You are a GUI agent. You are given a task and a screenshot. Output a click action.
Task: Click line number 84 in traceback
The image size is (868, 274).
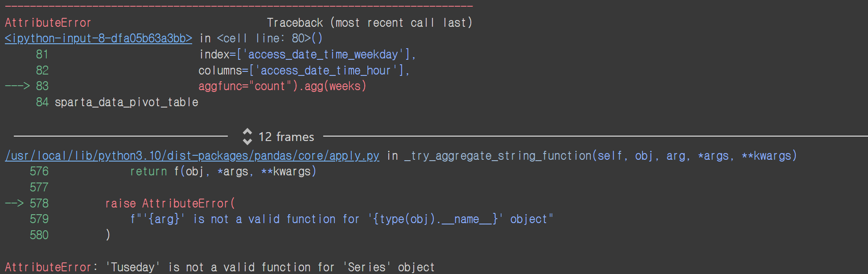click(x=42, y=102)
